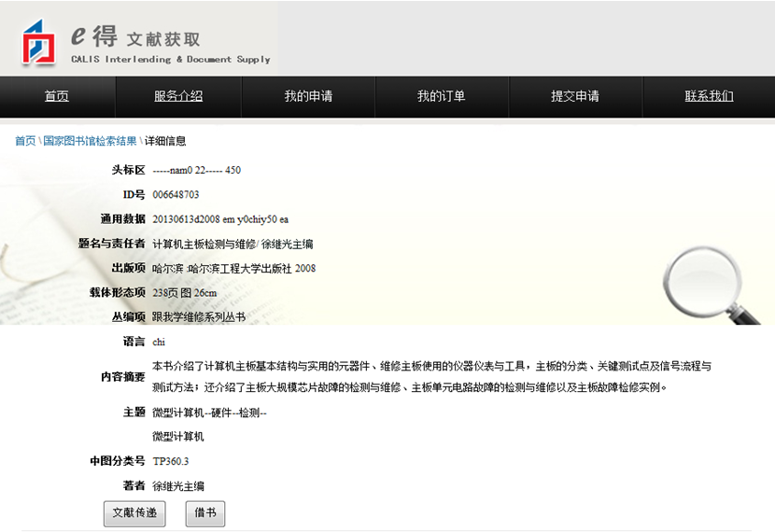Image resolution: width=775 pixels, height=532 pixels.
Task: Go to 我的申请 in the navigation bar
Action: coord(308,96)
